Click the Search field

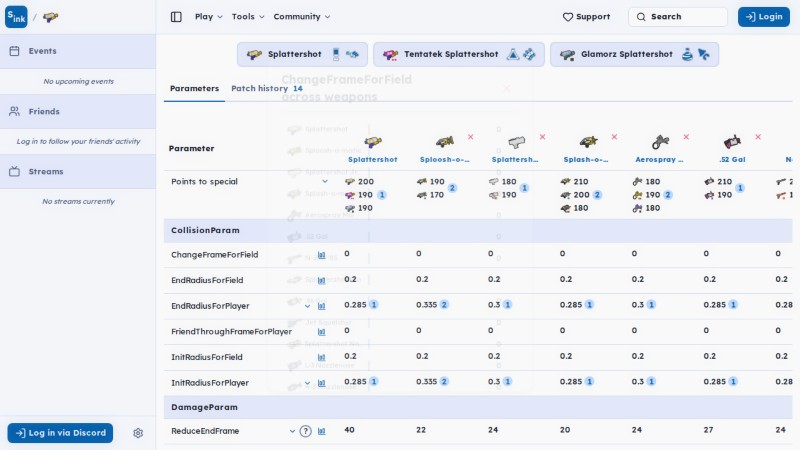678,17
